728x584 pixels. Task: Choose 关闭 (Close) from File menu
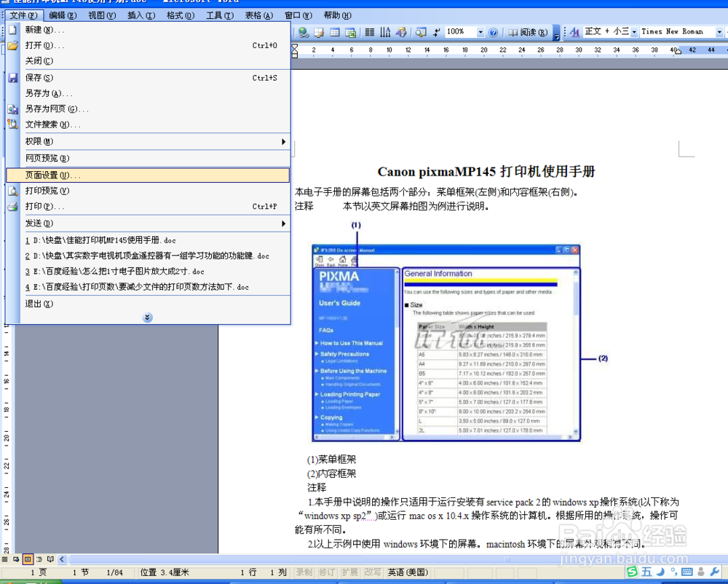click(x=148, y=61)
